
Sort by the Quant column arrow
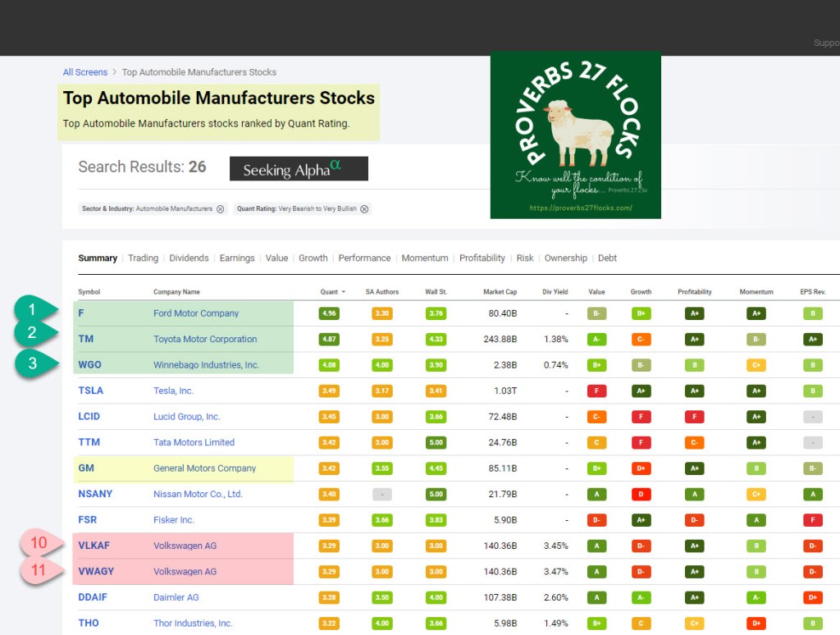coord(344,292)
